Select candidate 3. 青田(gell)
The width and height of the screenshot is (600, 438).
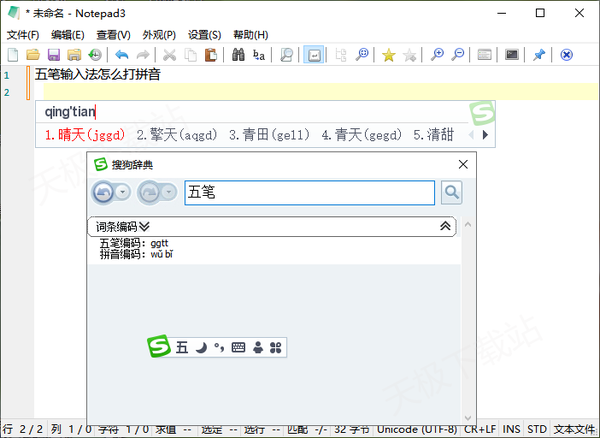point(269,135)
